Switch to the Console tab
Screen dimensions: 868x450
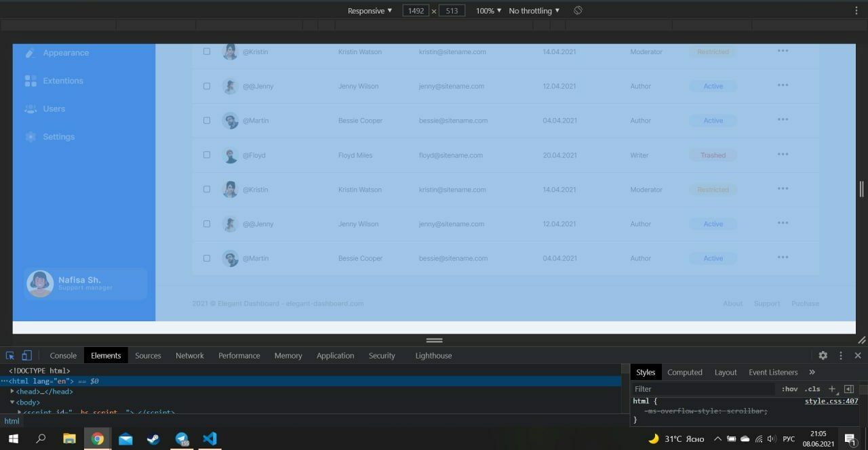point(63,355)
